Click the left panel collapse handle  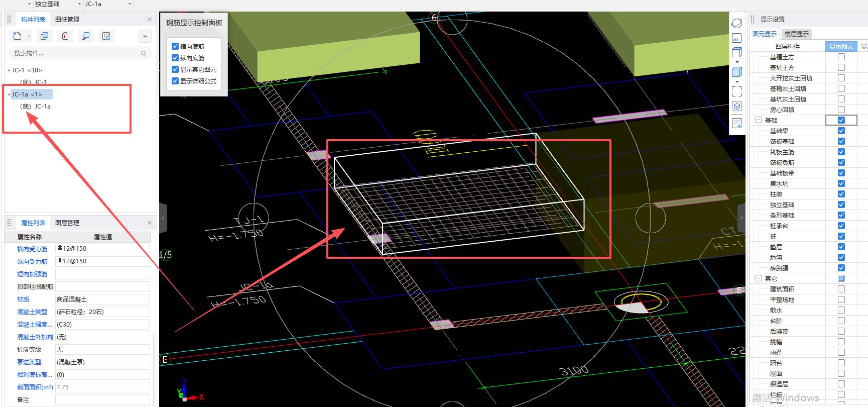pos(163,218)
